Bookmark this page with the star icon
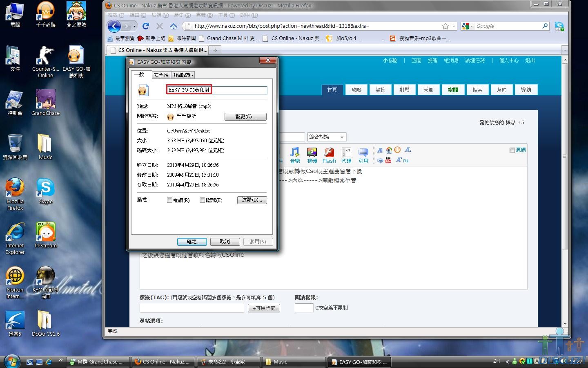588x368 pixels. 445,26
